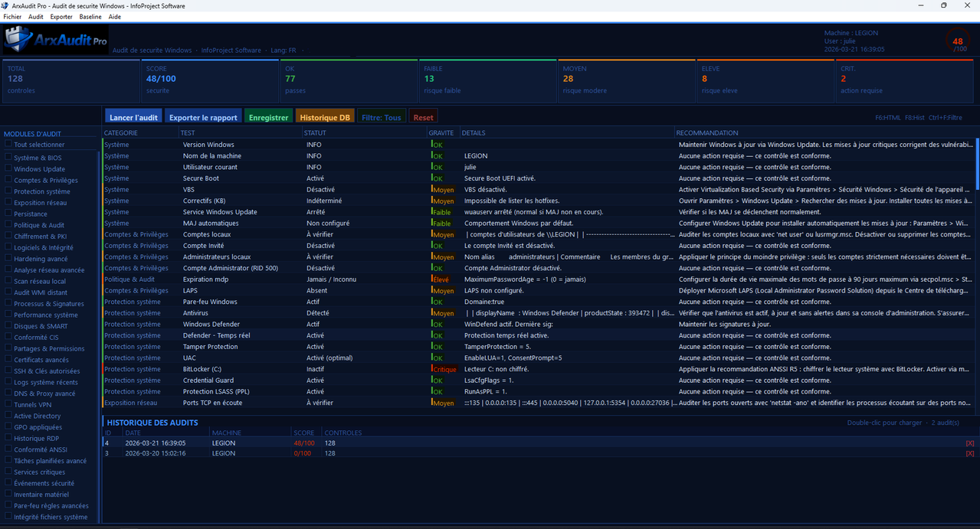This screenshot has height=529, width=980.
Task: Check the Conformité CIS module
Action: pyautogui.click(x=8, y=337)
